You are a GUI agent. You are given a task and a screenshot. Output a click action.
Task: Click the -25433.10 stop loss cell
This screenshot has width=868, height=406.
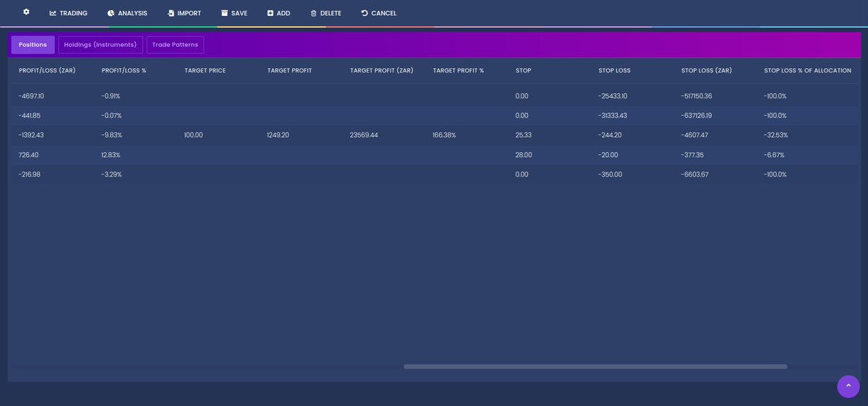pos(613,96)
